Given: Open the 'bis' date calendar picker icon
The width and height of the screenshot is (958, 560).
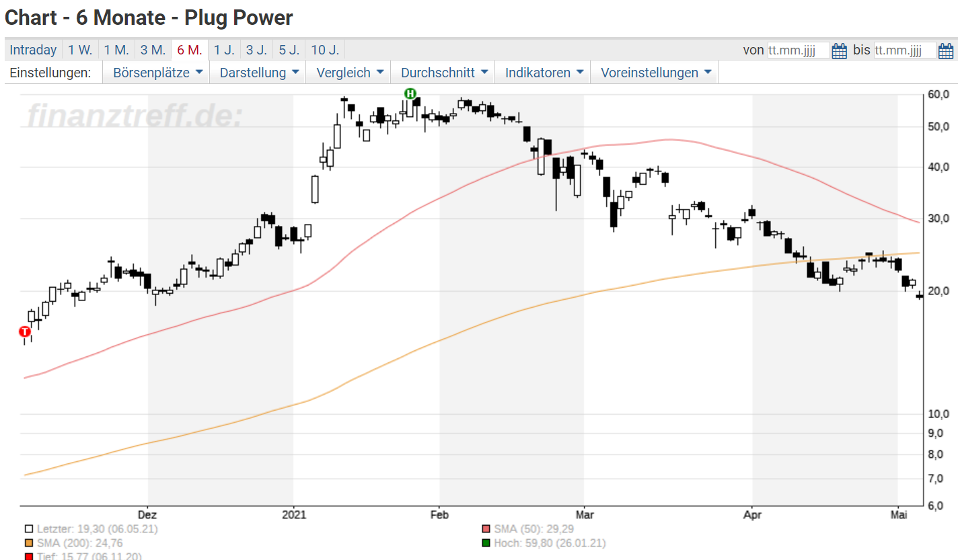Looking at the screenshot, I should point(945,50).
